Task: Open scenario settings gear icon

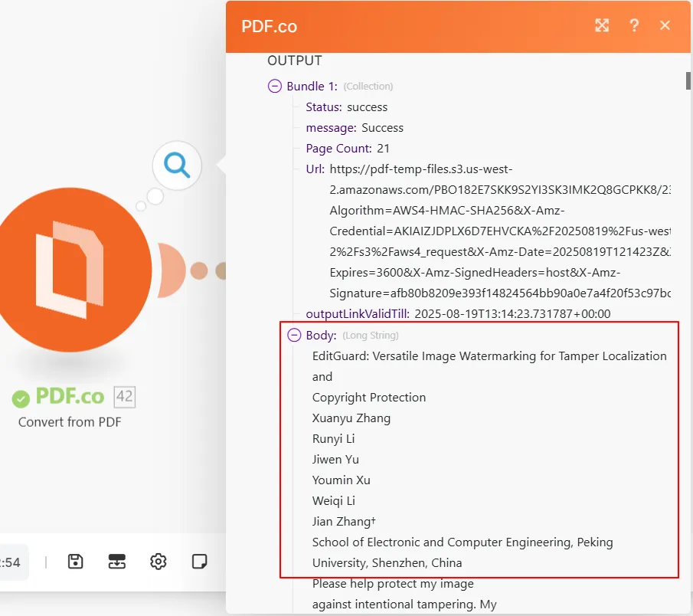Action: pyautogui.click(x=159, y=562)
